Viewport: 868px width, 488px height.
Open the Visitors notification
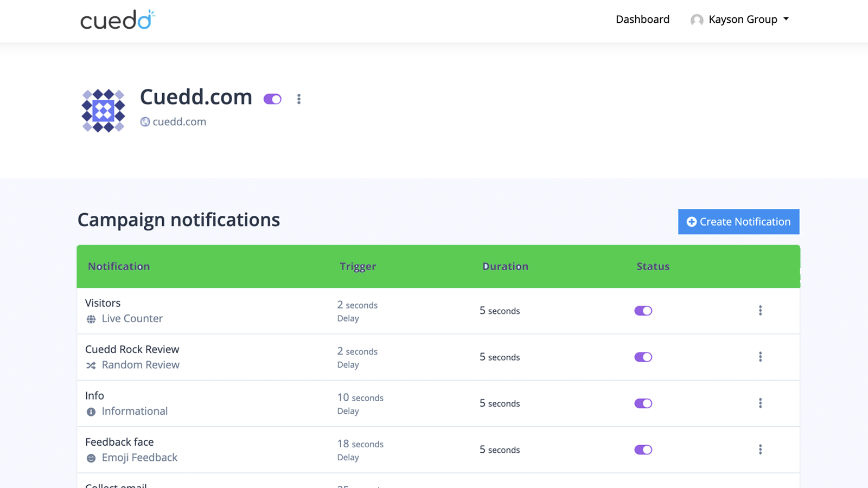click(x=103, y=303)
